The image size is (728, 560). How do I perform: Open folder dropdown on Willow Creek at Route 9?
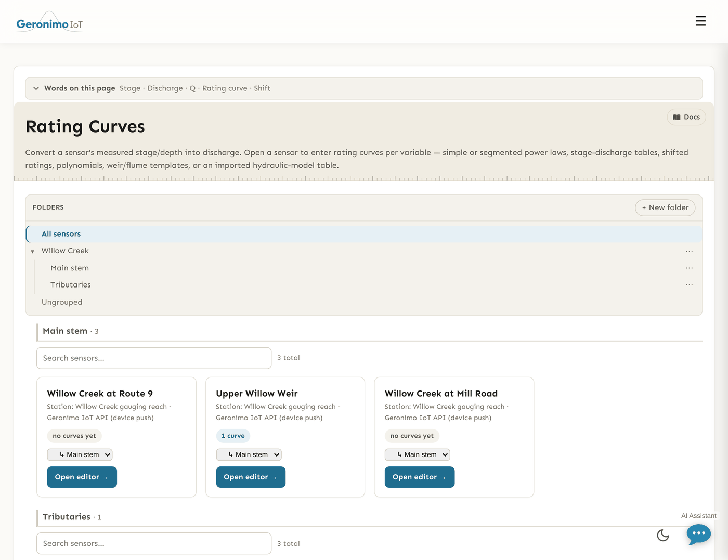click(x=80, y=454)
